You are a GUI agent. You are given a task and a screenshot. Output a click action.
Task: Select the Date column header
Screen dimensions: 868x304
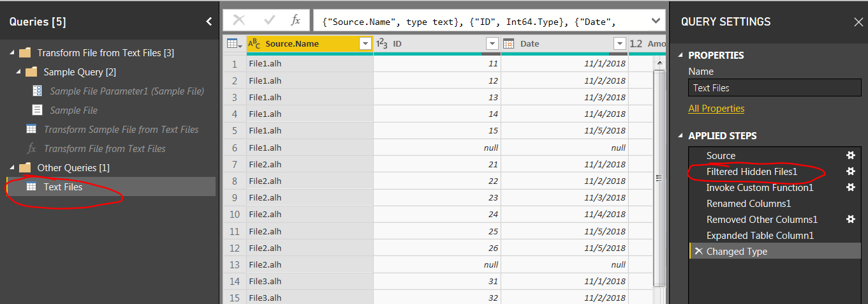click(564, 43)
